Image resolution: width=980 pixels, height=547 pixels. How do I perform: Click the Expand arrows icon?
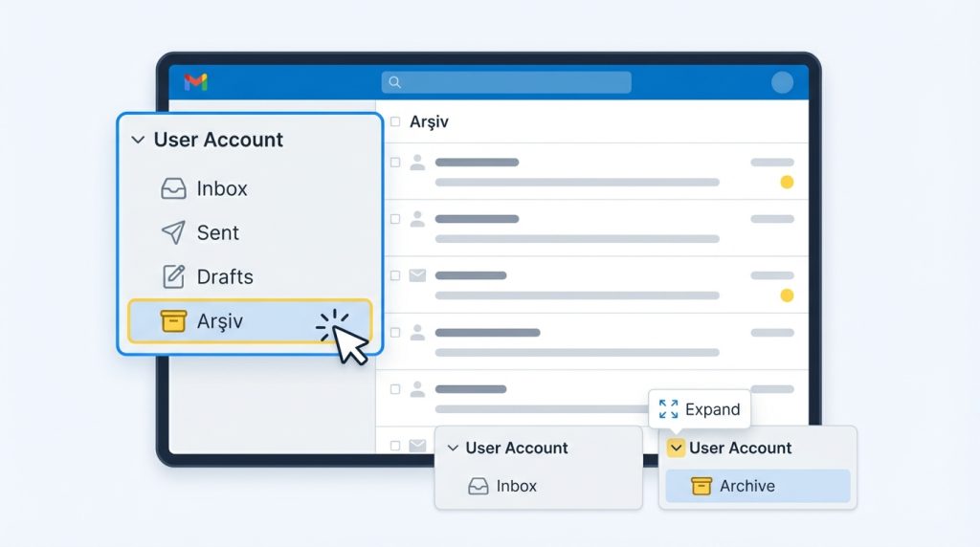pyautogui.click(x=668, y=409)
